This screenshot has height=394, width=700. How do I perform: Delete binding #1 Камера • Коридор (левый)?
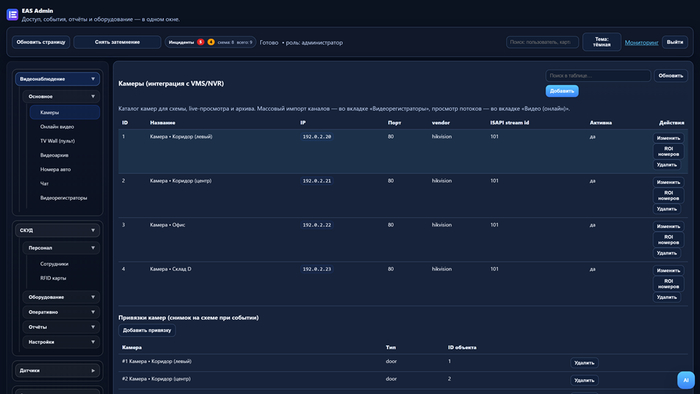click(x=584, y=363)
